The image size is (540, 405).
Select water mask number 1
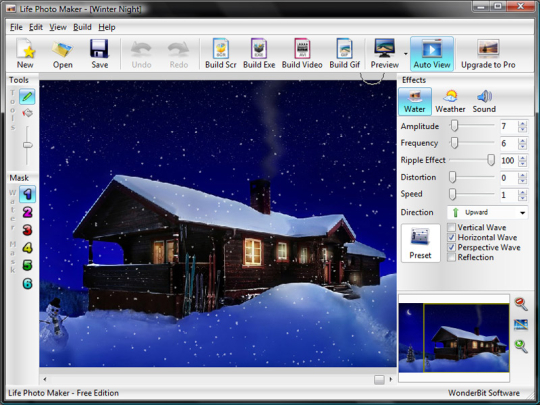[27, 194]
